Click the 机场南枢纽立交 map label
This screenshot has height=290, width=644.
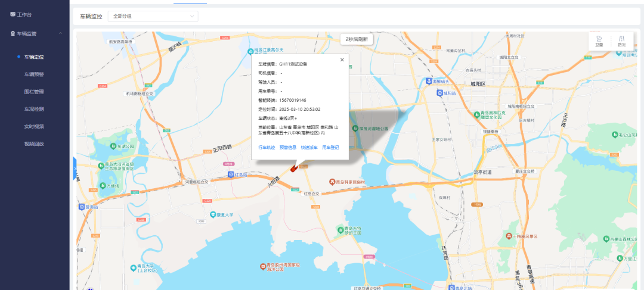coord(140,94)
